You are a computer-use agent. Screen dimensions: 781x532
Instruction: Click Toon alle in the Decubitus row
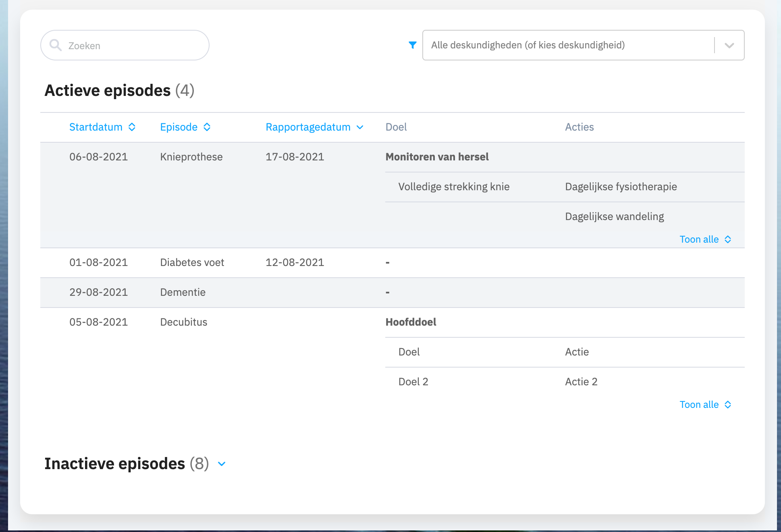pos(706,405)
